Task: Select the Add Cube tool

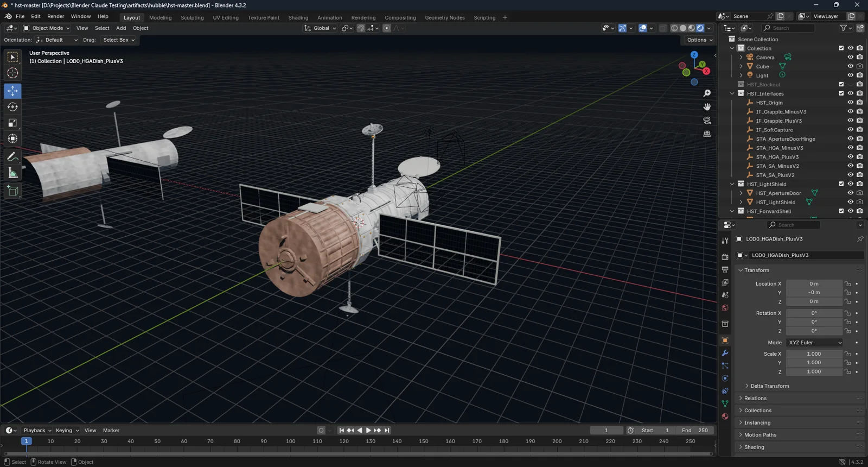Action: pyautogui.click(x=12, y=191)
